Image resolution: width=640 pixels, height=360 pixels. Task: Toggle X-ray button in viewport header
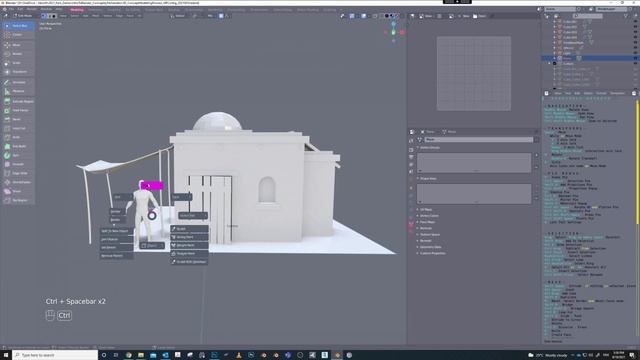point(375,16)
